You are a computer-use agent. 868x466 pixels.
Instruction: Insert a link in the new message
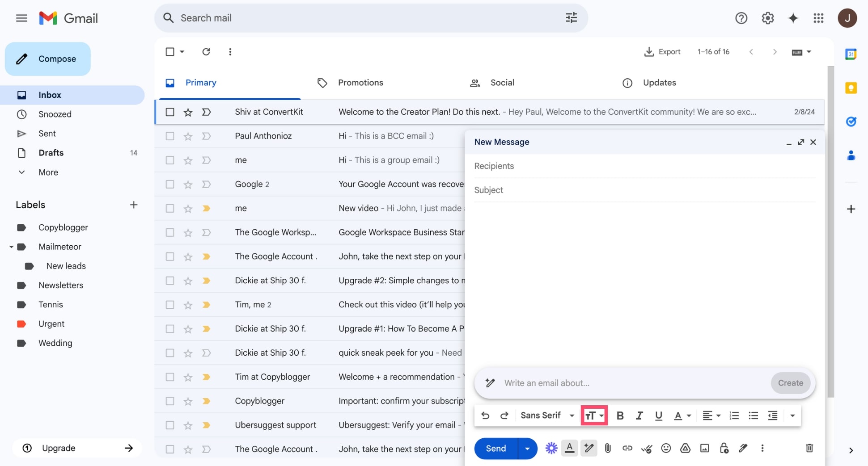pos(627,448)
